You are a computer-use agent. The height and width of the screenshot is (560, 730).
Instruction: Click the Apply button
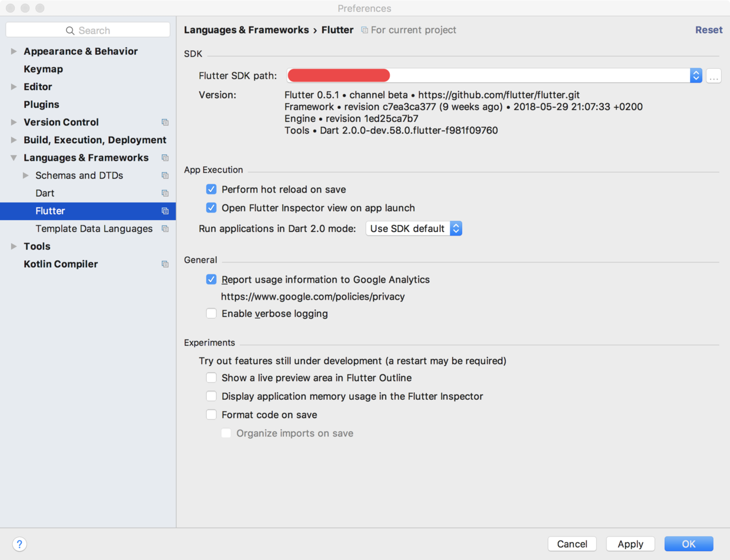click(630, 544)
